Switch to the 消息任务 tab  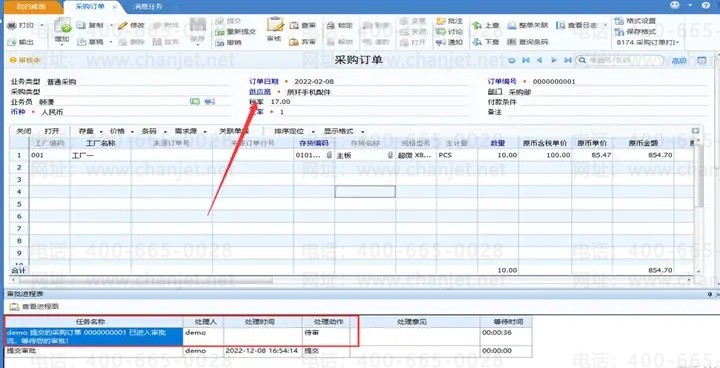(x=147, y=7)
